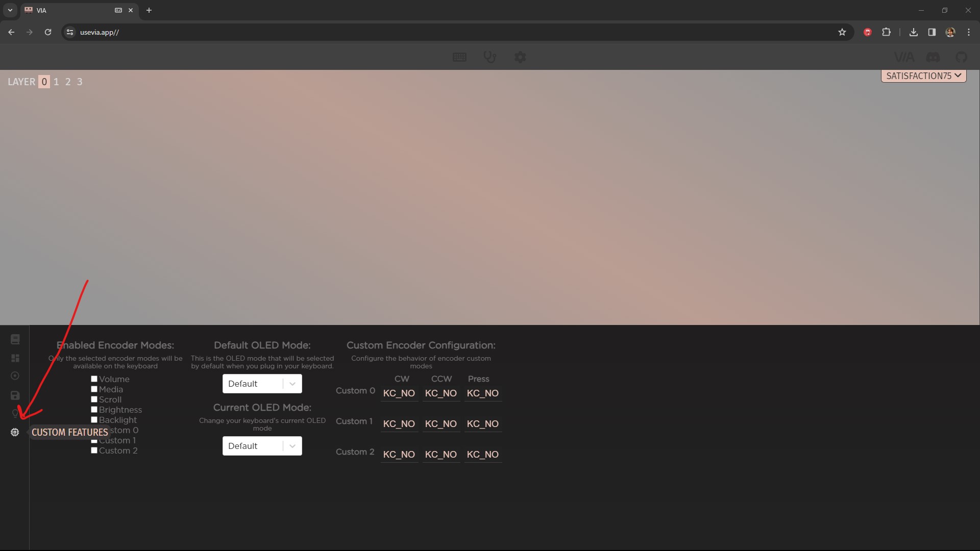Edit the Custom 0 CCW keycode field

(441, 393)
